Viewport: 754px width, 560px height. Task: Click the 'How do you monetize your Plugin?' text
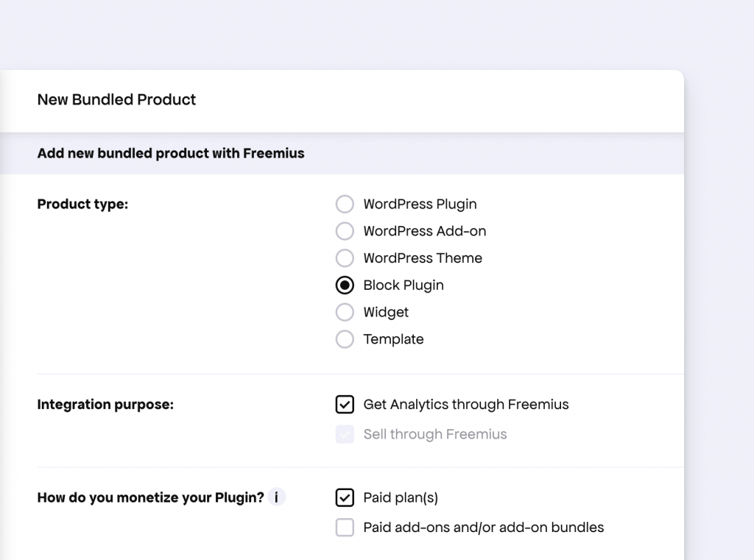coord(150,498)
